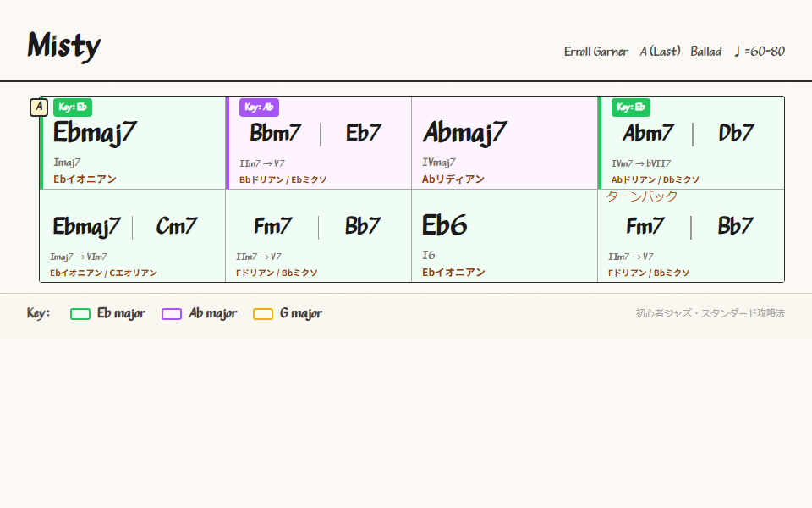Click the Erroll Garner composer name
This screenshot has width=812, height=508.
tap(595, 52)
